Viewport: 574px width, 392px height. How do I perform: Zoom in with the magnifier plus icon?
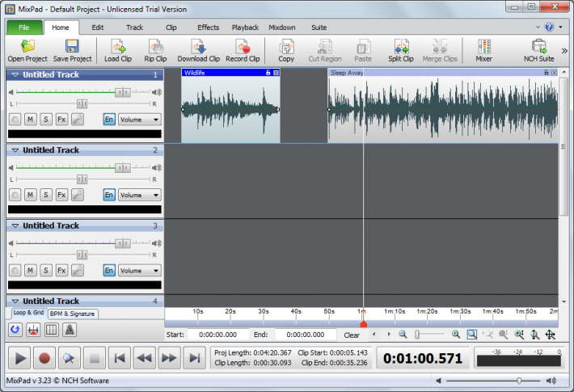point(456,334)
